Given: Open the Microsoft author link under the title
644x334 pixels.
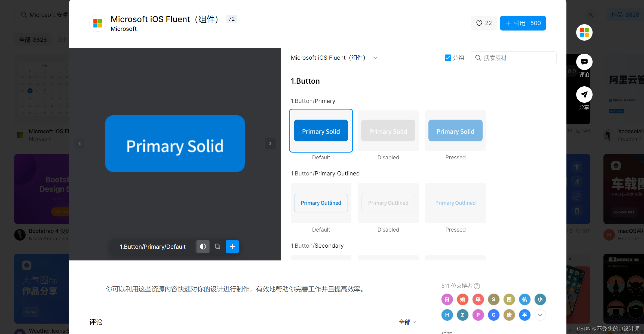Looking at the screenshot, I should [x=124, y=29].
